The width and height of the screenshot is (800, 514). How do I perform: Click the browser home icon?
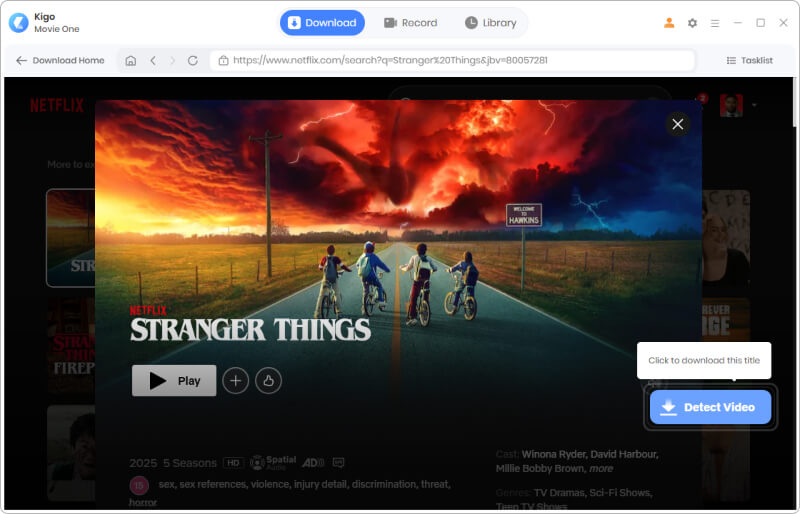131,61
